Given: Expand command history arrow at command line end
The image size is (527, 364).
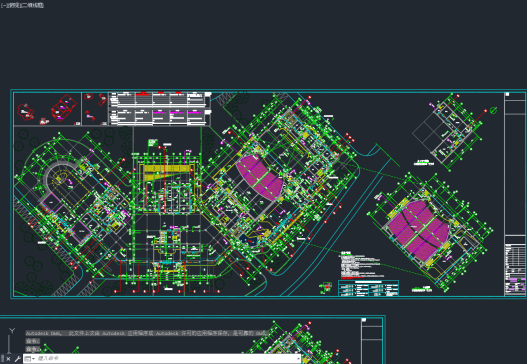Looking at the screenshot, I should coord(298,359).
